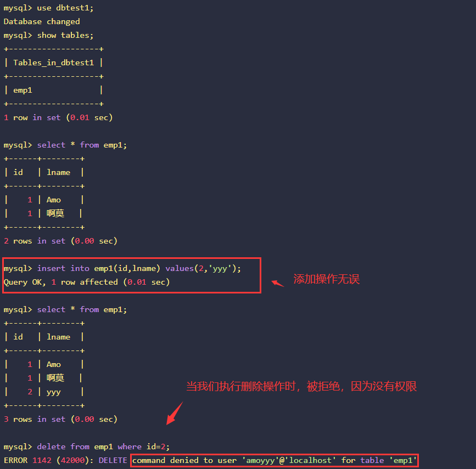The width and height of the screenshot is (476, 469).
Task: Click the 'emp1' row under Tables_in_dbtest1
Action: (23, 90)
